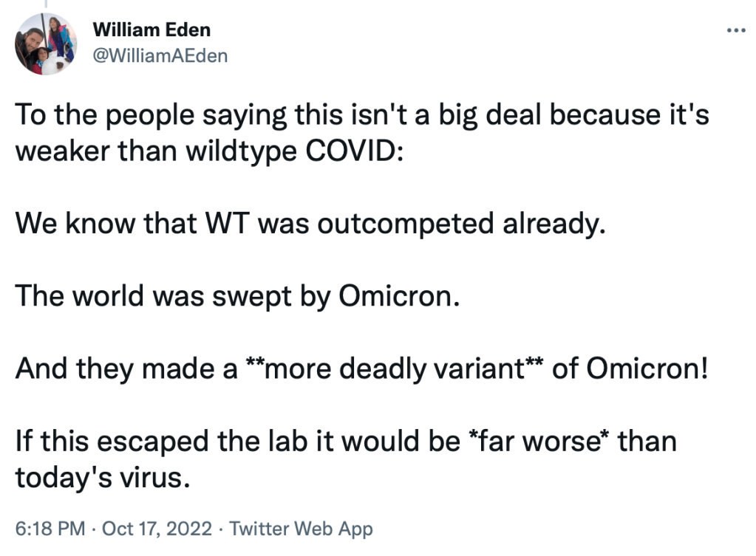Click the line "We know that WT was outcompeted already."
The height and width of the screenshot is (556, 756).
[x=310, y=222]
